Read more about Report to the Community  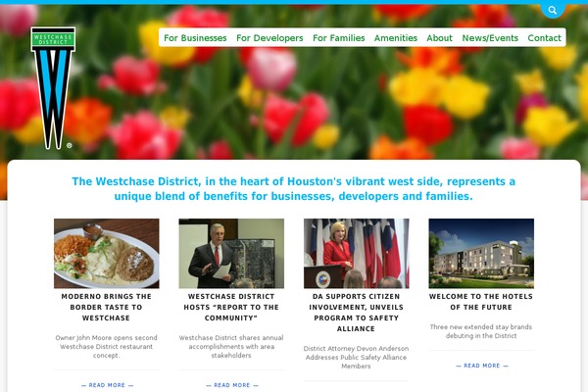coord(232,385)
